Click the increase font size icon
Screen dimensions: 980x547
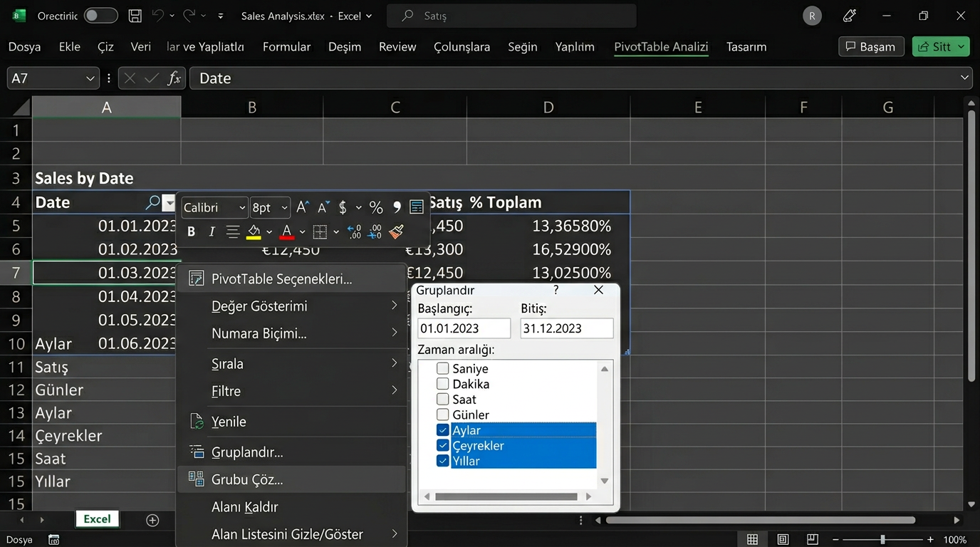(303, 207)
